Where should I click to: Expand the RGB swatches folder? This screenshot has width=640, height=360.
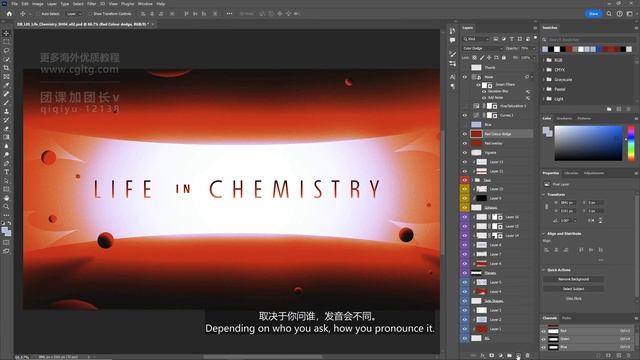[x=544, y=60]
